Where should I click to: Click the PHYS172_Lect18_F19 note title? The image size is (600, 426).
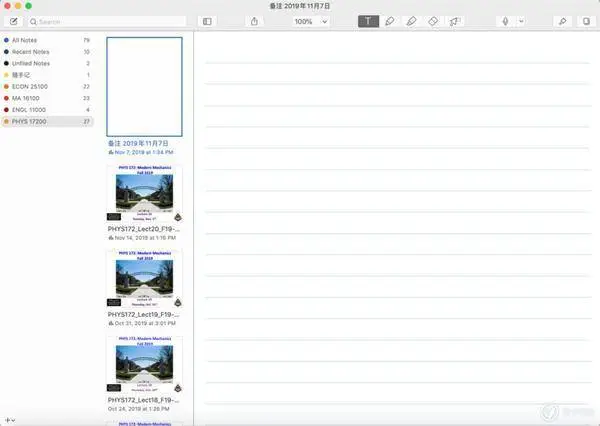tap(143, 400)
